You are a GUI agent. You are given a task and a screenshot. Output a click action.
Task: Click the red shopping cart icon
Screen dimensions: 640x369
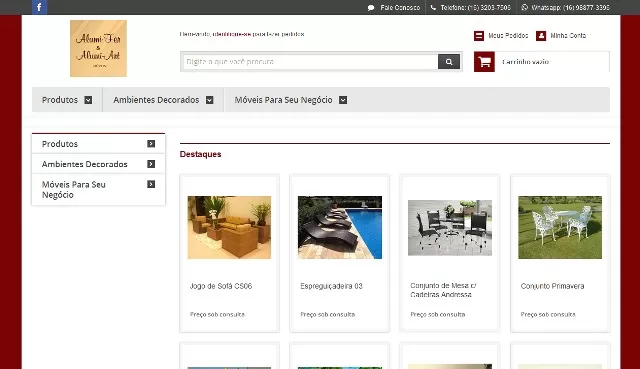tap(484, 62)
